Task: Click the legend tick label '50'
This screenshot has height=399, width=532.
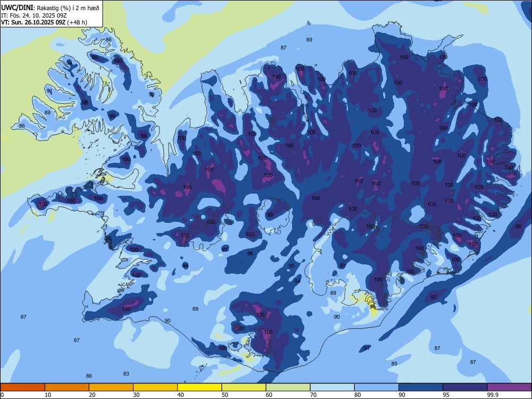Action: point(225,395)
